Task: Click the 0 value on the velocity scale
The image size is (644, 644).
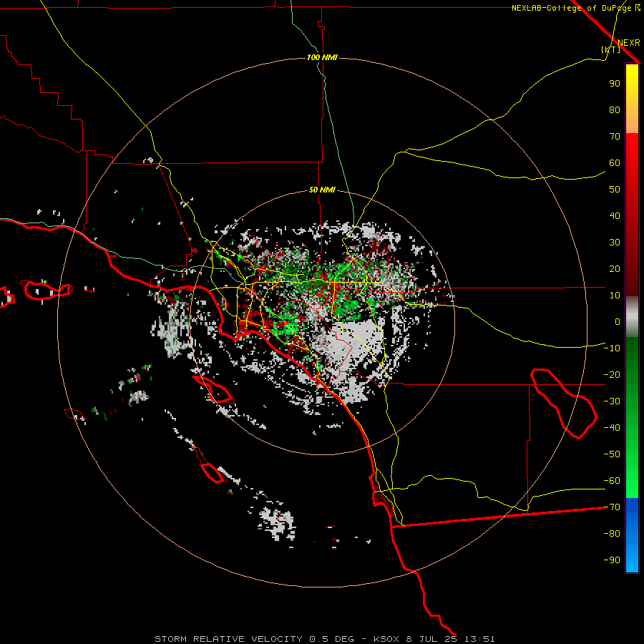Action: 618,321
